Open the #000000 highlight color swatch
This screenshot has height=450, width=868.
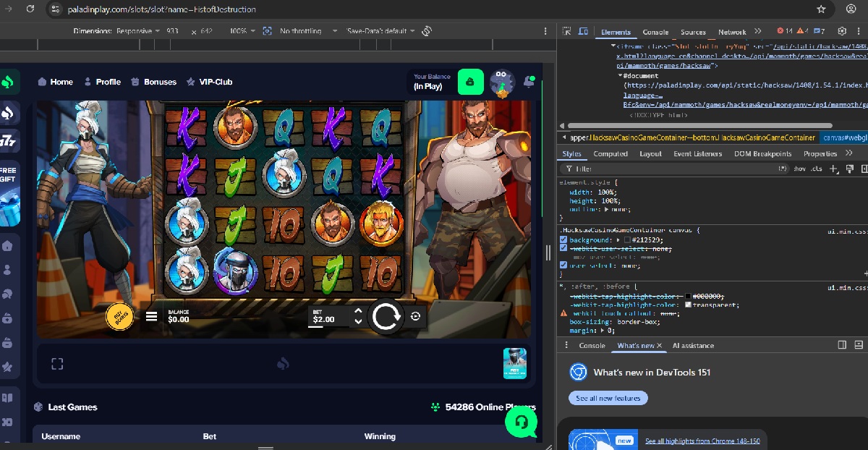689,297
